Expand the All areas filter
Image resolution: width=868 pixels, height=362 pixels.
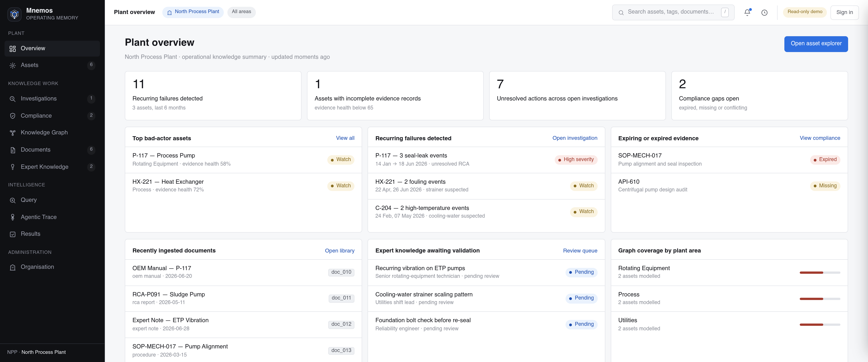click(x=241, y=12)
